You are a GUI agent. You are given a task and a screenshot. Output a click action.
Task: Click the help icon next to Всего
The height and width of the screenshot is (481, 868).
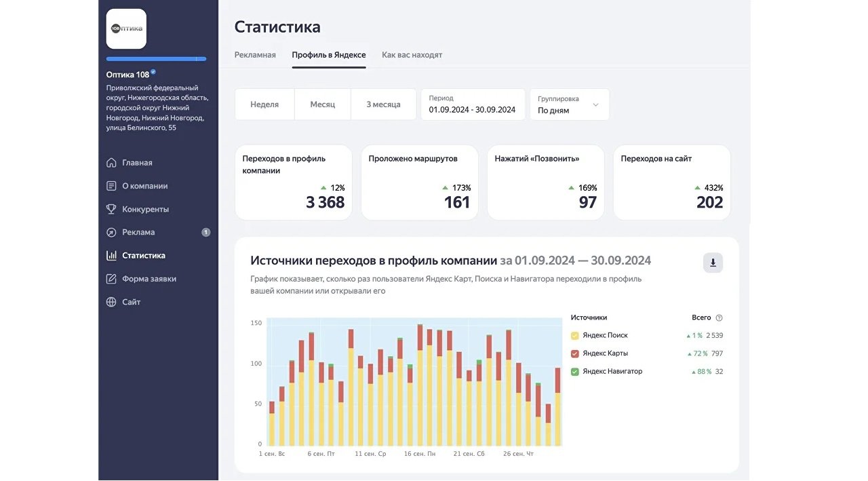(x=719, y=318)
